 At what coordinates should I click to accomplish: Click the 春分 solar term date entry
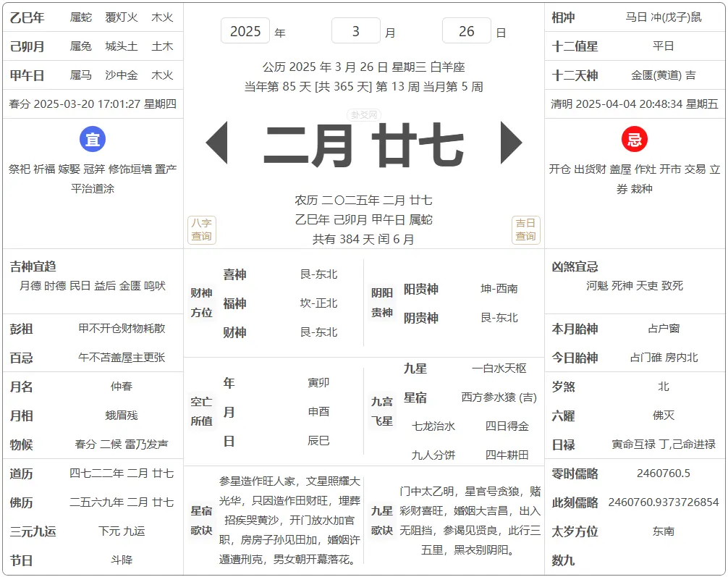point(93,104)
